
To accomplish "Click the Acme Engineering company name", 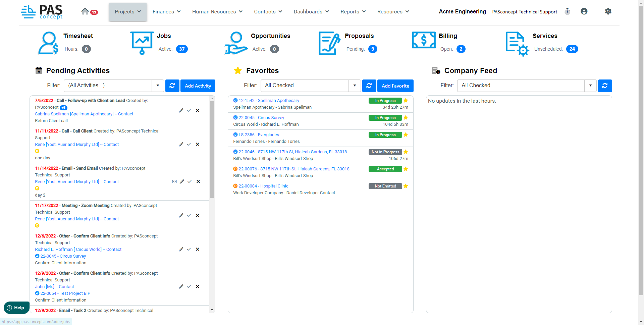I will [x=462, y=12].
